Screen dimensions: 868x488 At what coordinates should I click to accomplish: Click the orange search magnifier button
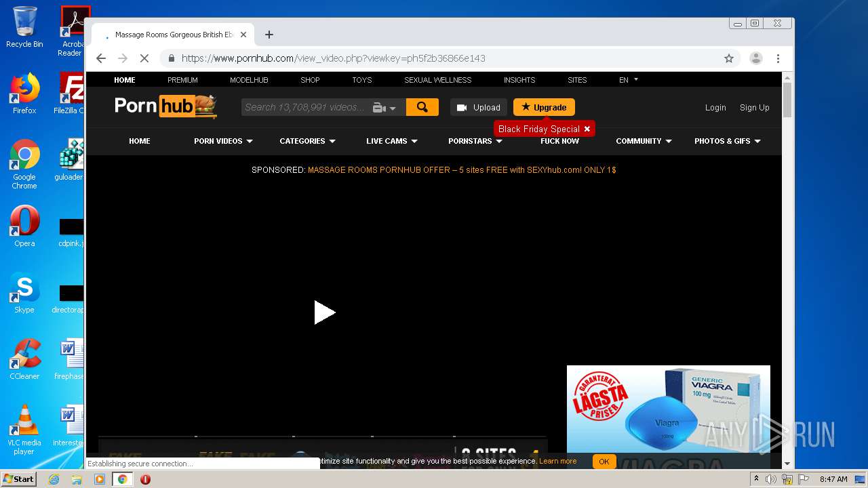tap(422, 107)
